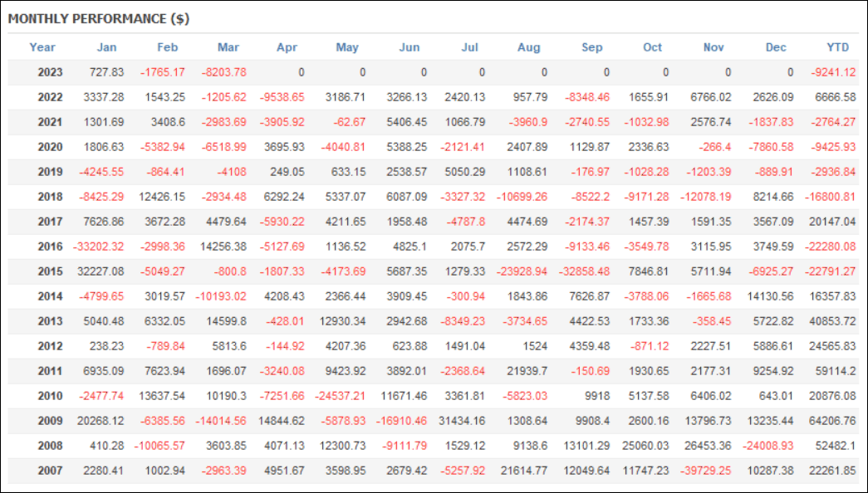Click the Jan column header
The width and height of the screenshot is (868, 493).
(x=107, y=47)
